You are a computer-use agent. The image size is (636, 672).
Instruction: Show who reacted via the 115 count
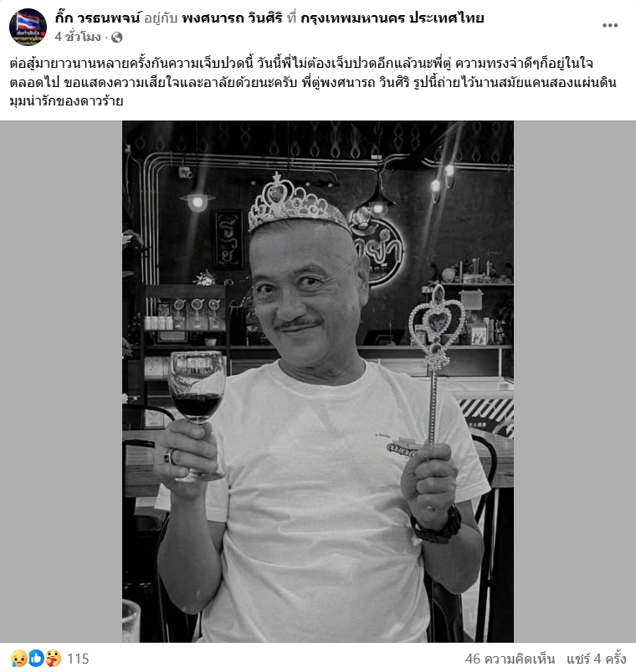pyautogui.click(x=78, y=659)
